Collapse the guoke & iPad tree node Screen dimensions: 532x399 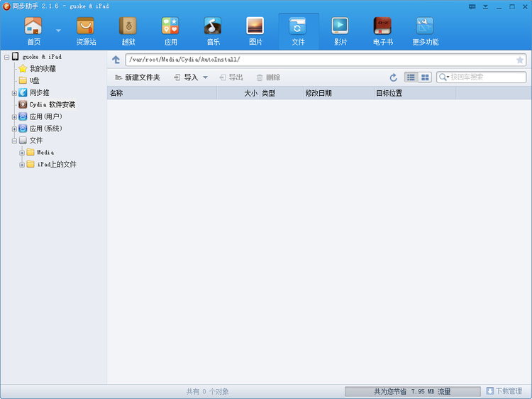coord(7,57)
